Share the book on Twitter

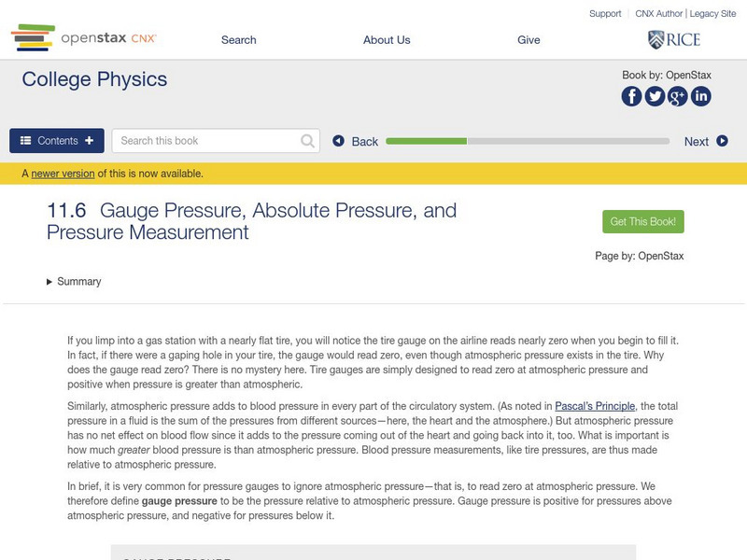655,95
